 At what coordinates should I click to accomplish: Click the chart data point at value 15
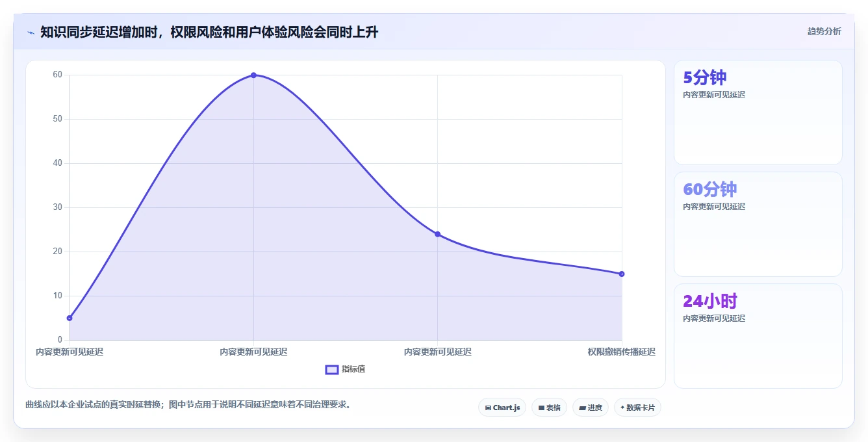click(622, 274)
